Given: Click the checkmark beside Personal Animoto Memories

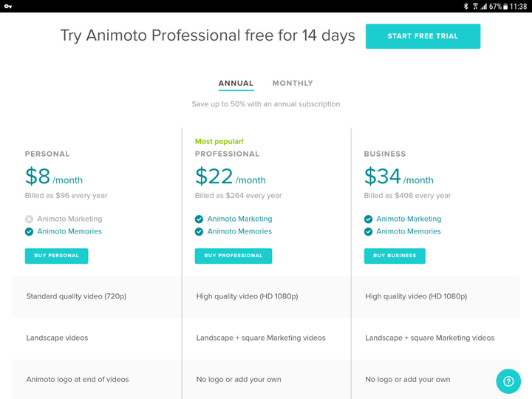Looking at the screenshot, I should [x=29, y=232].
